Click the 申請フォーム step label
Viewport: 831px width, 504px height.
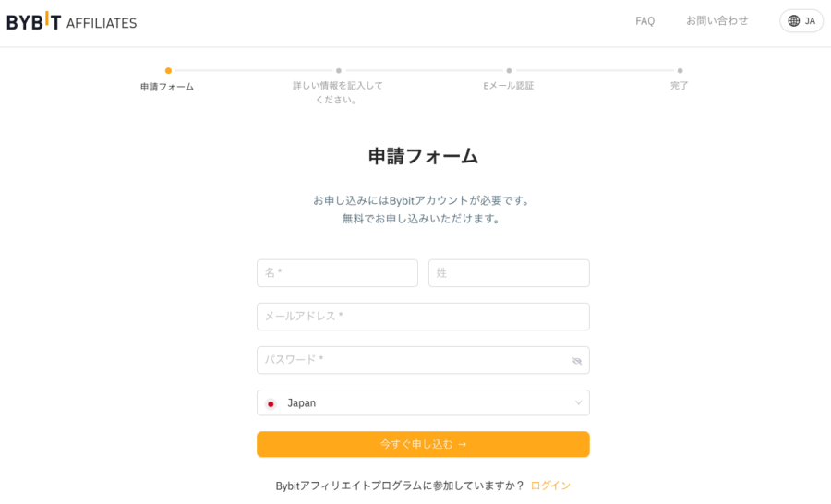(x=167, y=87)
